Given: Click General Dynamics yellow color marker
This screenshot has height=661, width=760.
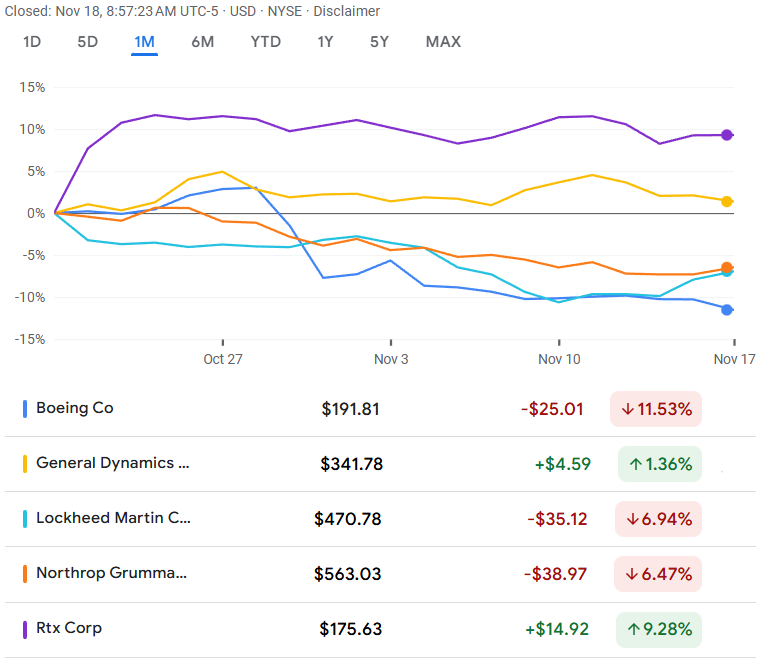Looking at the screenshot, I should (25, 464).
